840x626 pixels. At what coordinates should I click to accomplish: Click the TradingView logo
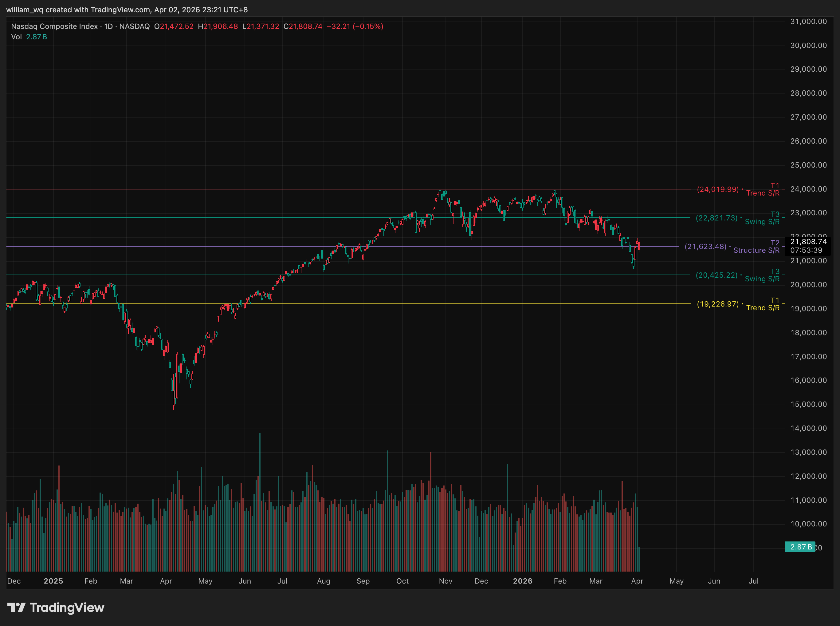(56, 608)
